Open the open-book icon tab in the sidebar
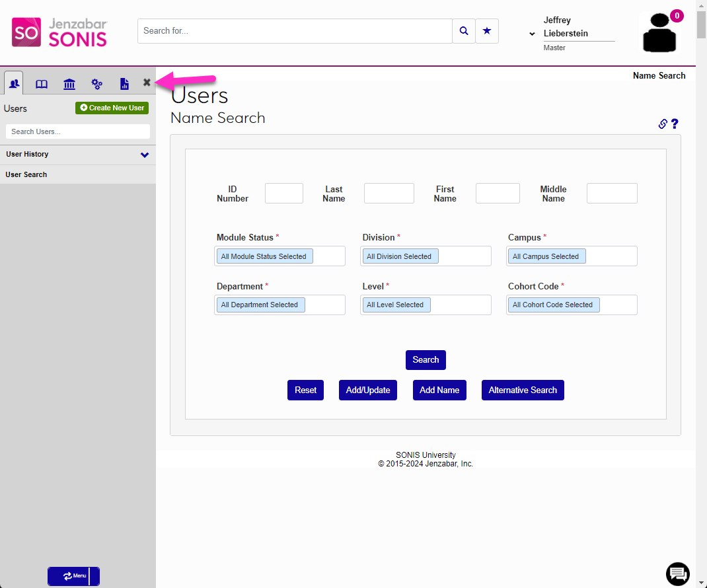The height and width of the screenshot is (588, 707). 42,83
